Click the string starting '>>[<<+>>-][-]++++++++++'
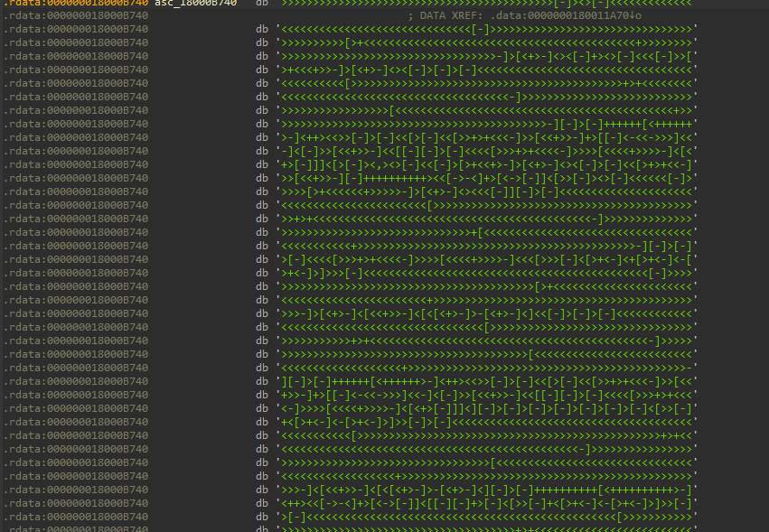 pyautogui.click(x=486, y=179)
